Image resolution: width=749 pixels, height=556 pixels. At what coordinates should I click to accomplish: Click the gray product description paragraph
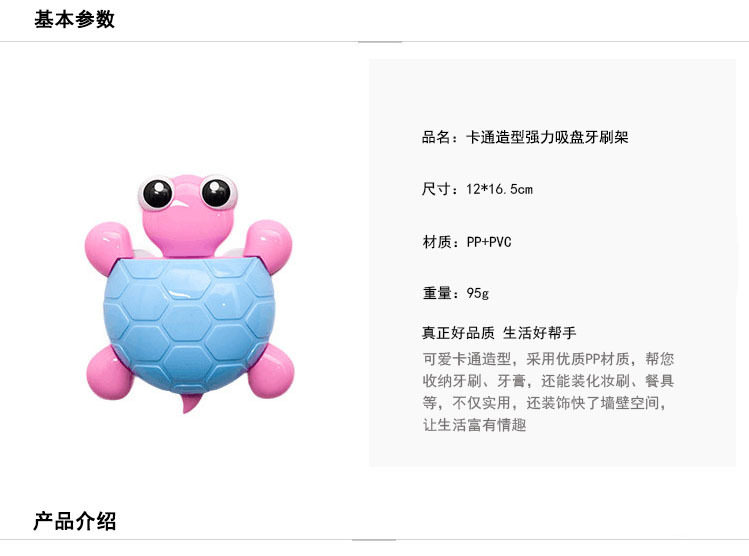548,392
